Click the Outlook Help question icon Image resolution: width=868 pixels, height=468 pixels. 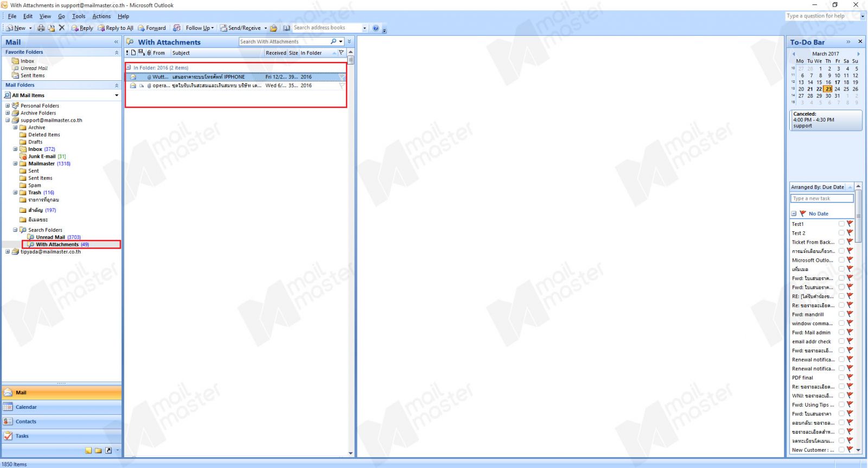click(x=375, y=28)
